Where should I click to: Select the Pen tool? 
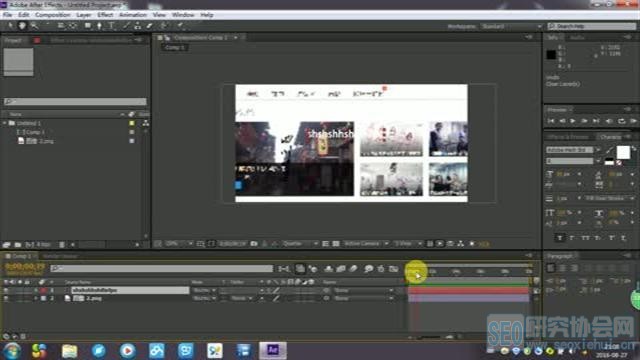99,26
